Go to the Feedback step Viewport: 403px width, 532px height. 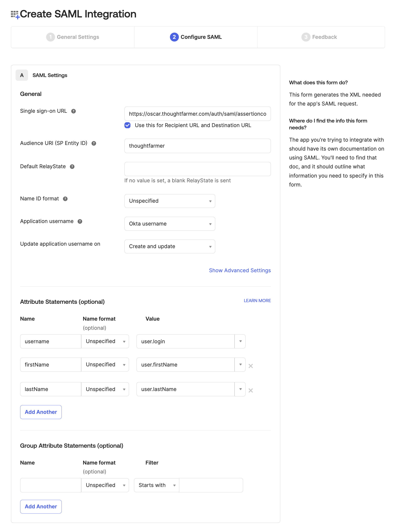pos(319,37)
